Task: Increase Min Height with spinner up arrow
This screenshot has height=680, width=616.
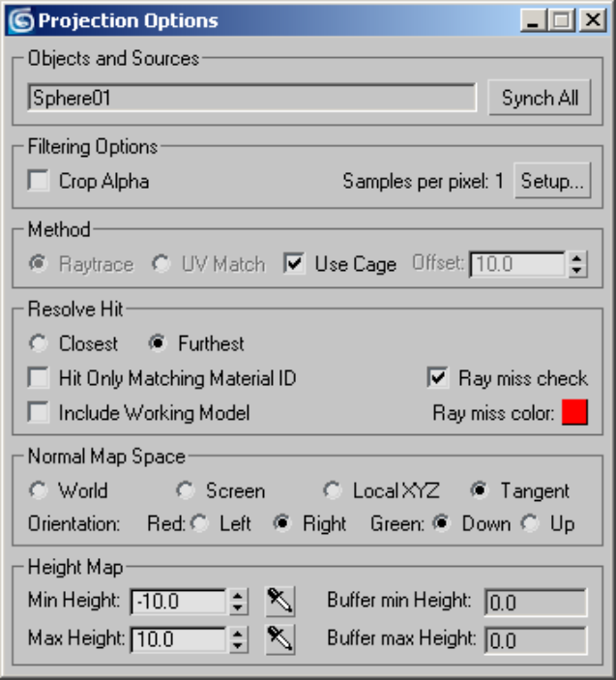Action: click(x=239, y=596)
